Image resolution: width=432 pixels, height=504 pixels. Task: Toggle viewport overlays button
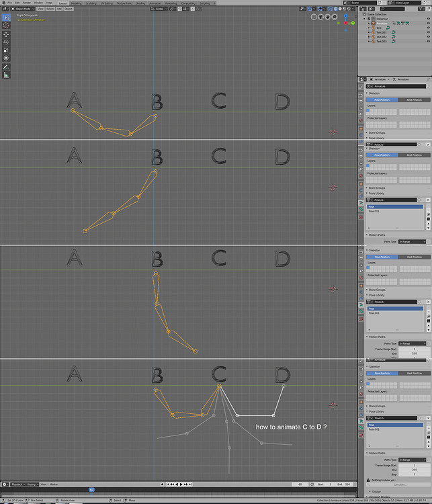coord(320,9)
